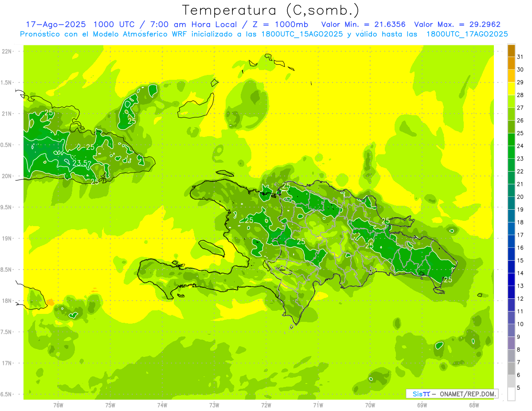Click the legend value "31"
The image size is (532, 411).
tap(520, 57)
